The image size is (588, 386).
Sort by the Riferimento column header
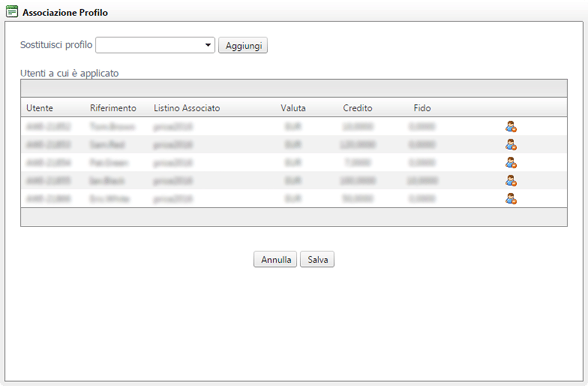coord(113,108)
